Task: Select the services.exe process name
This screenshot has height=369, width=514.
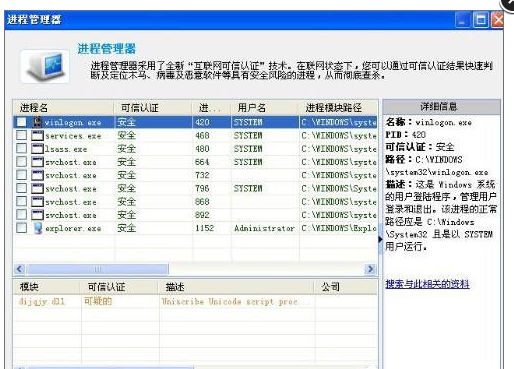Action: click(73, 136)
